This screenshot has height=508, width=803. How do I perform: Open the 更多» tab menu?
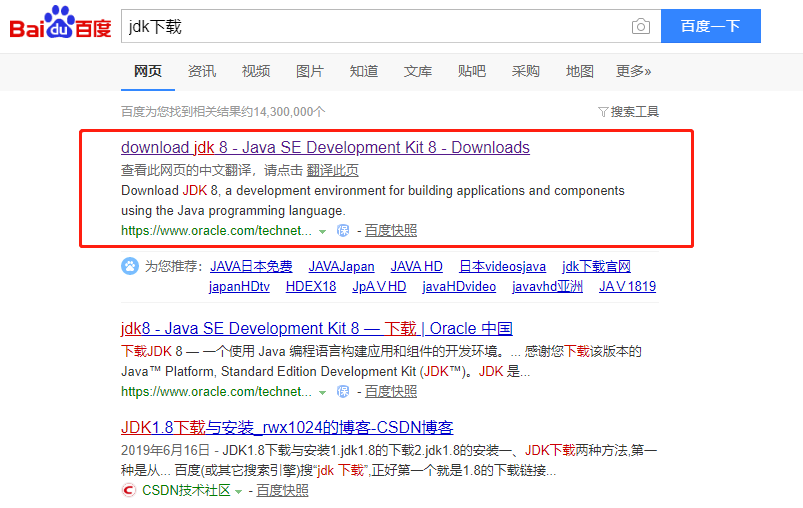coord(633,71)
